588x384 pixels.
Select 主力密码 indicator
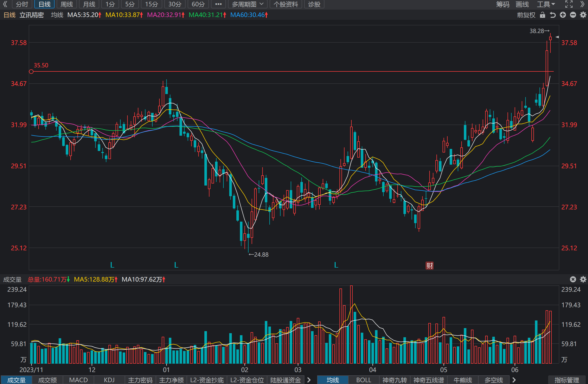[x=140, y=380]
